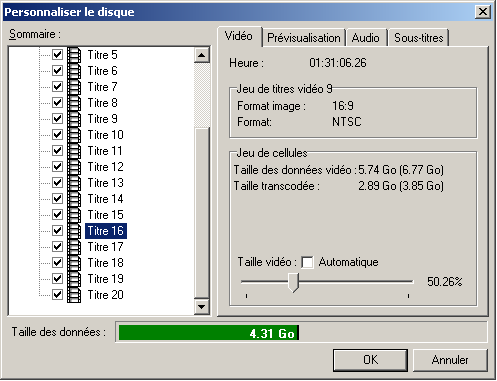Click the film strip icon for Titre 11

point(74,151)
